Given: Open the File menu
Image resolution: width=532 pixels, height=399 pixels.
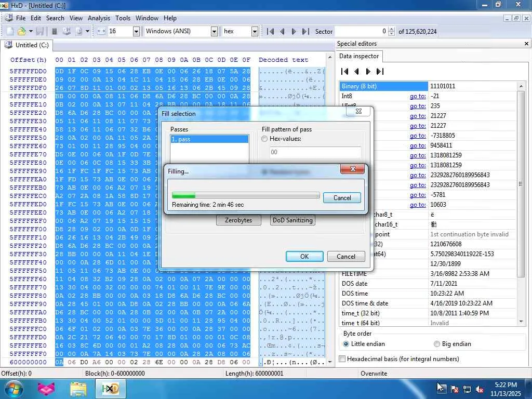Looking at the screenshot, I should [21, 18].
